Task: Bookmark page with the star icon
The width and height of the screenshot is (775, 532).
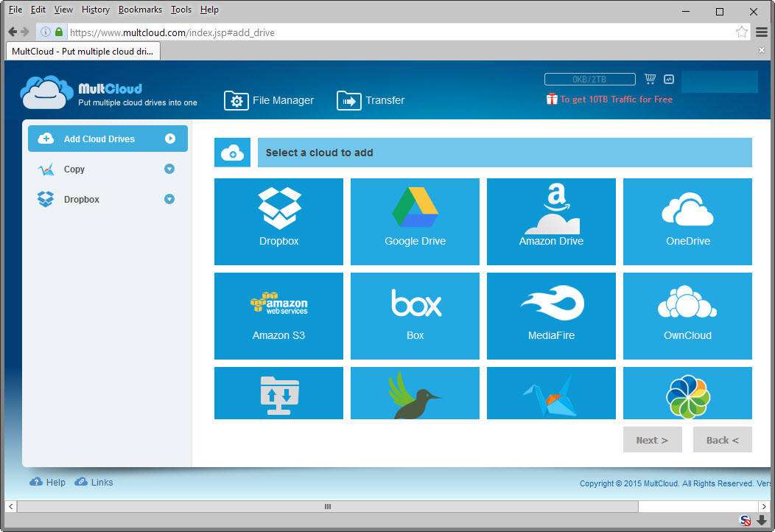Action: point(741,32)
